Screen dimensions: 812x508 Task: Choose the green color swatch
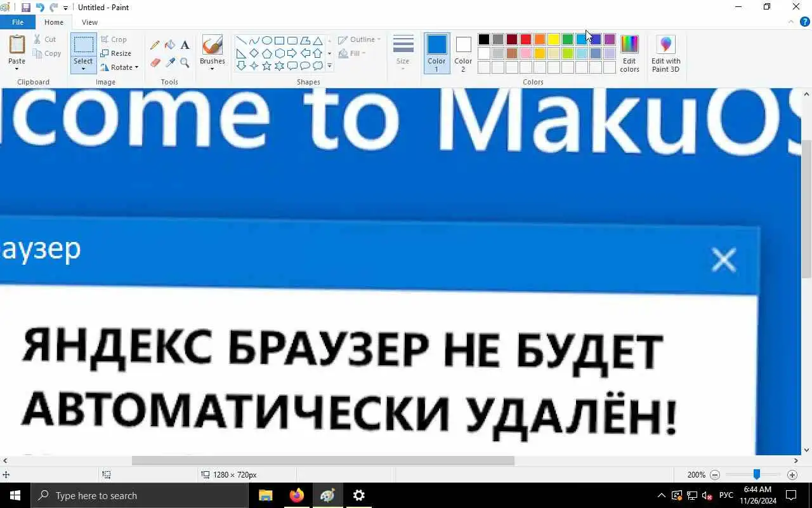point(568,39)
